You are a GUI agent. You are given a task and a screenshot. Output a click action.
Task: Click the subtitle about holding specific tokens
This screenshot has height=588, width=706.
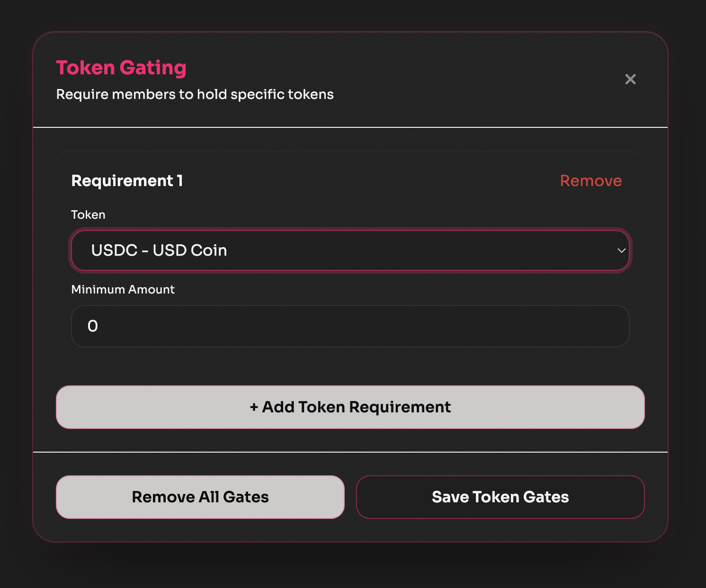coord(195,94)
